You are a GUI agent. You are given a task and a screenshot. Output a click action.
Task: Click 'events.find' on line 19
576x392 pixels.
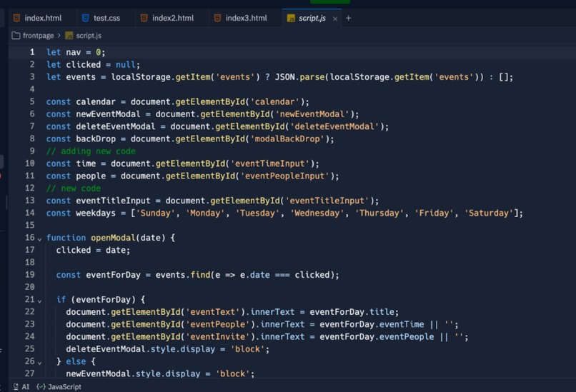point(182,275)
